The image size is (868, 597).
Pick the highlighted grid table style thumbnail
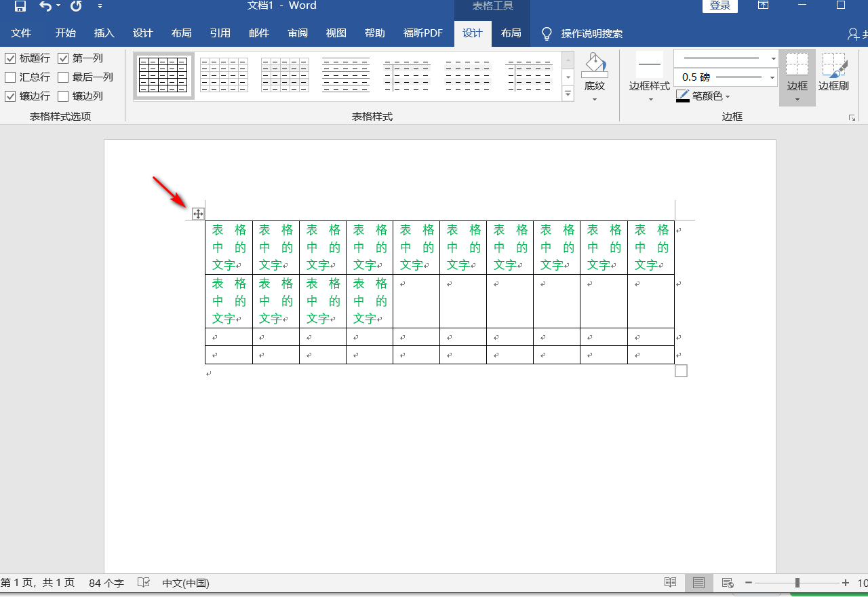coord(163,75)
